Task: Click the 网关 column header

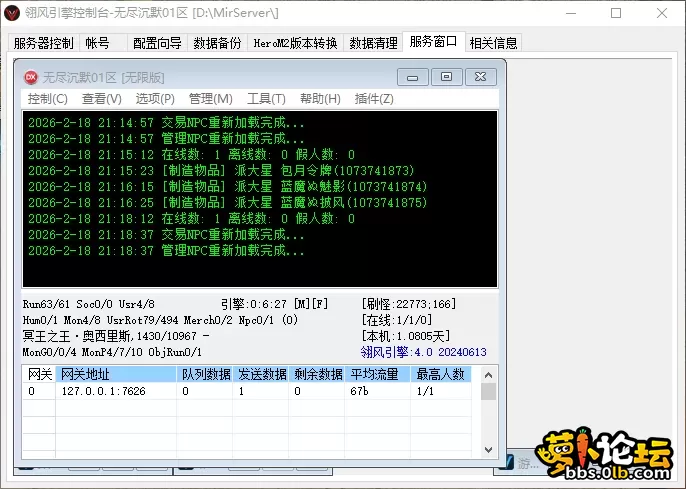Action: click(x=39, y=374)
